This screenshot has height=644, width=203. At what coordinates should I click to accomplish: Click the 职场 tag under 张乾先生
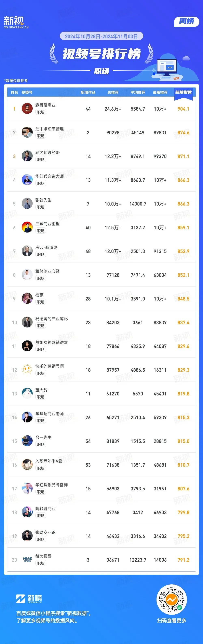pyautogui.click(x=41, y=207)
